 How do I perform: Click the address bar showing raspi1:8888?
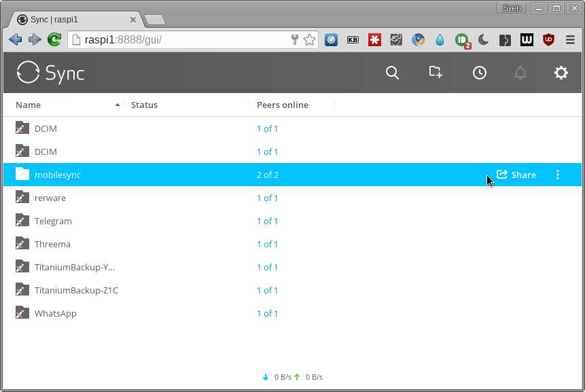pyautogui.click(x=170, y=39)
